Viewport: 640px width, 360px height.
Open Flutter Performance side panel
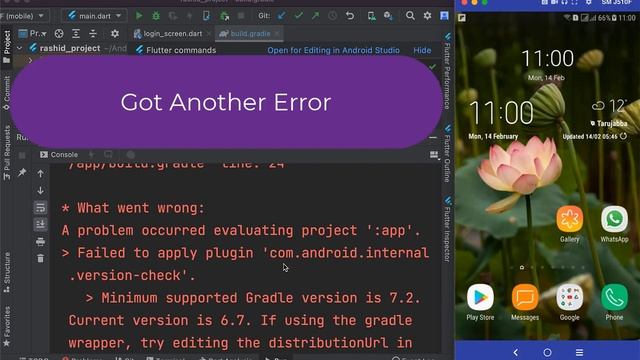[x=447, y=71]
